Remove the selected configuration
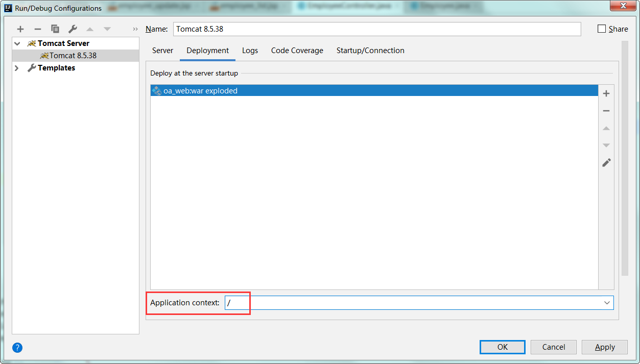The width and height of the screenshot is (640, 364). [x=37, y=29]
